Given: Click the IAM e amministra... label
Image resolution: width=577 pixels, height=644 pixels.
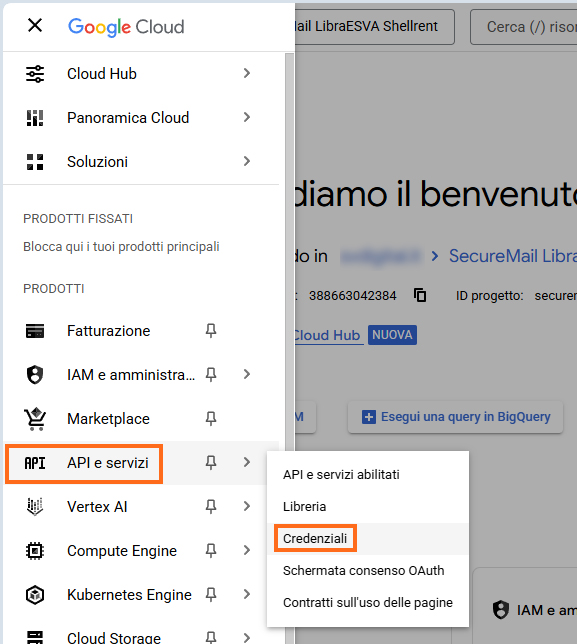Looking at the screenshot, I should pyautogui.click(x=131, y=375).
